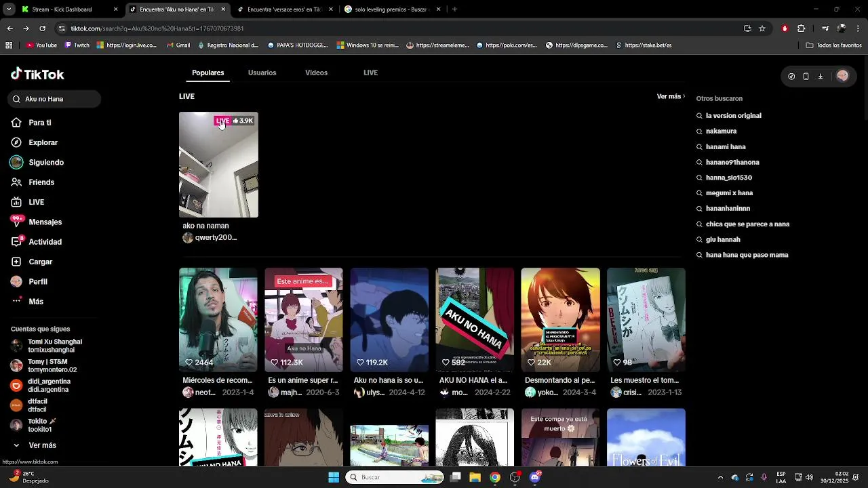Click the Chrome address bar
The width and height of the screenshot is (868, 488).
(400, 28)
